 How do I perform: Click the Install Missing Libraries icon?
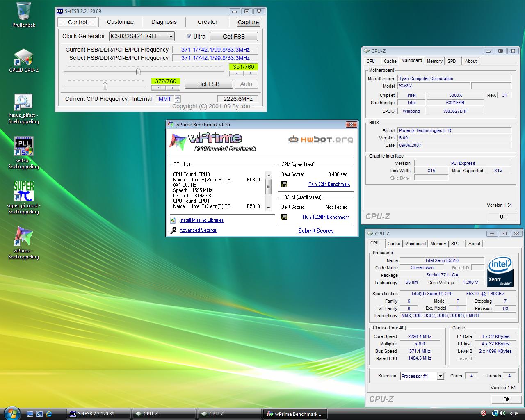[173, 220]
